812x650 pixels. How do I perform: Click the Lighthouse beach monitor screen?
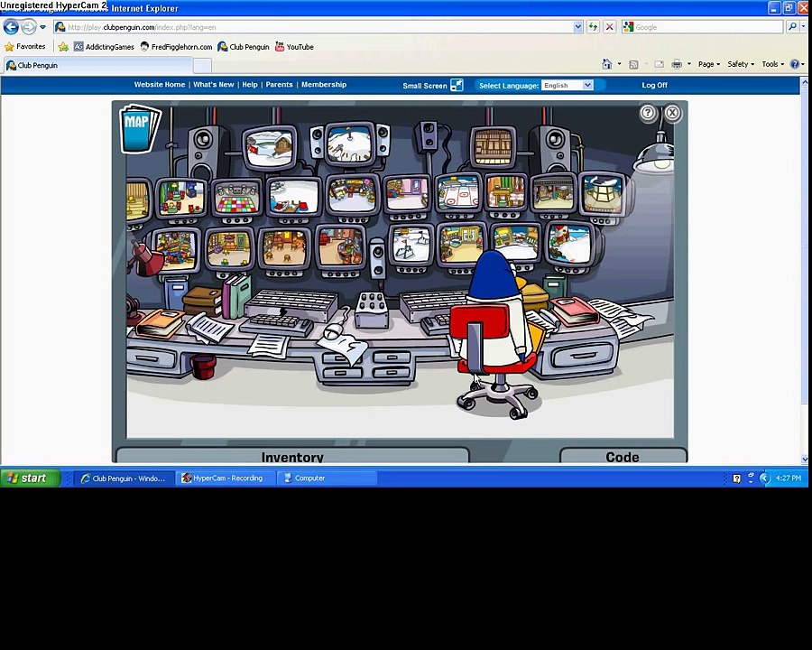point(569,244)
